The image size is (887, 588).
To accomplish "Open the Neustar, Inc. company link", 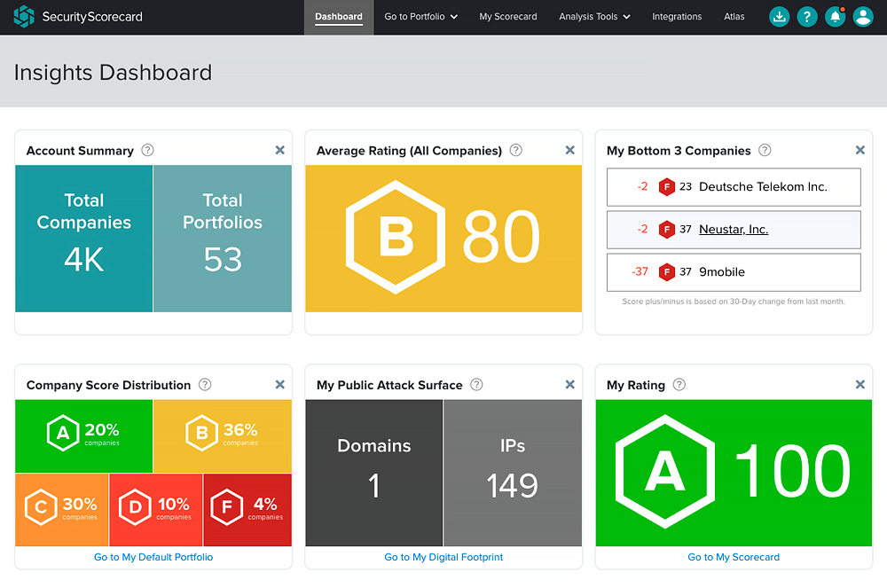I will (734, 230).
